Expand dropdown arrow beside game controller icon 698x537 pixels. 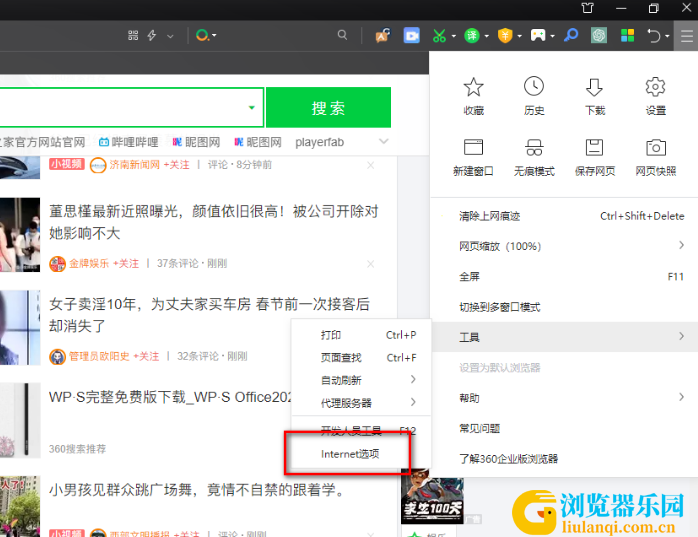(x=552, y=36)
